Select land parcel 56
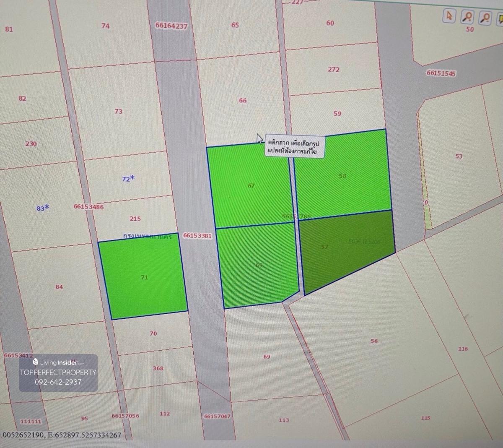The image size is (503, 448). tap(374, 341)
